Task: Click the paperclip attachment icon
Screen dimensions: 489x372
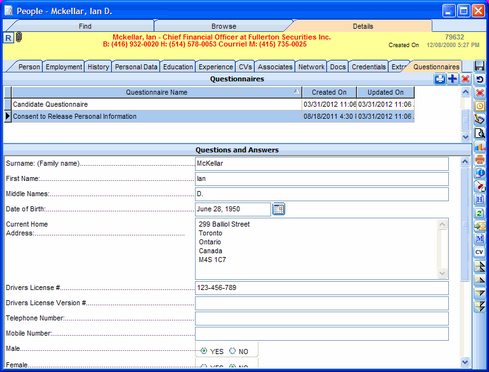Action: click(x=19, y=37)
